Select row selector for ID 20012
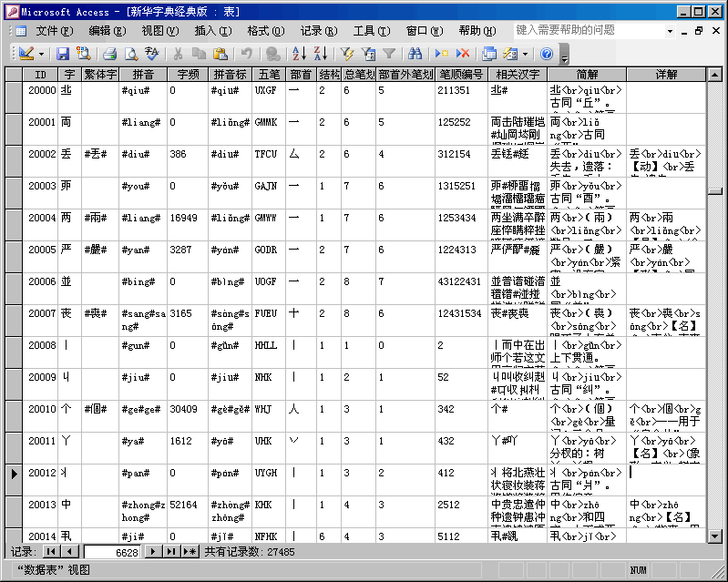This screenshot has height=582, width=728. (x=14, y=480)
